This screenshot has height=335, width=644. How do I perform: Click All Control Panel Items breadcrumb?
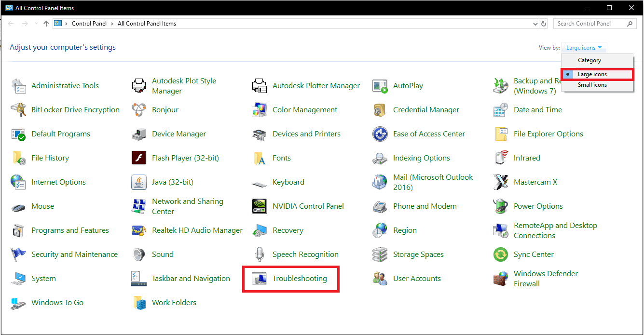pos(147,24)
